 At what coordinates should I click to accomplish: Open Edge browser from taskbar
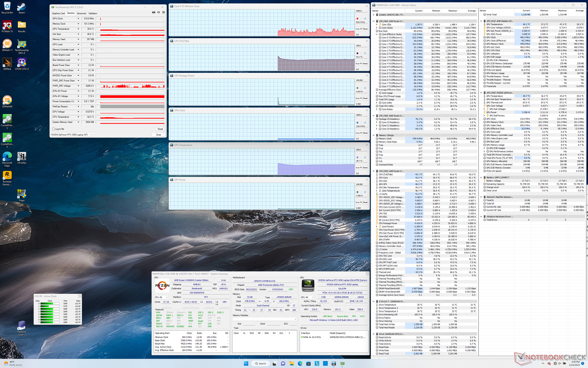300,363
